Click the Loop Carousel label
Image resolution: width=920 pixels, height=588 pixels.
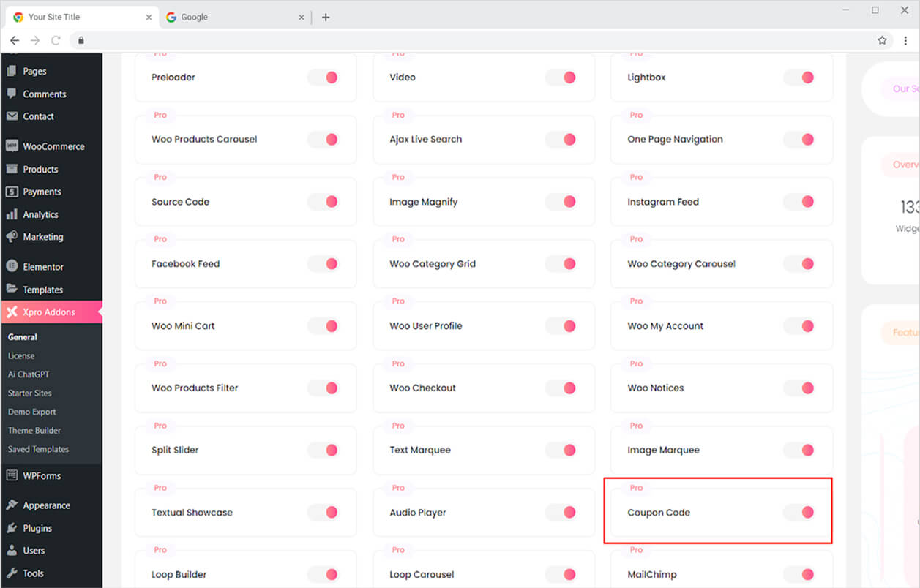coord(422,575)
